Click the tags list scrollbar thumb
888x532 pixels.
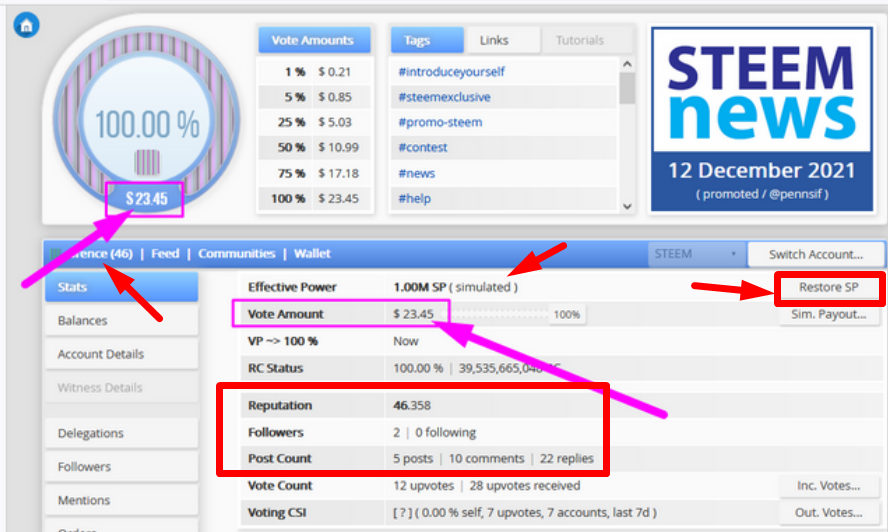click(x=627, y=88)
